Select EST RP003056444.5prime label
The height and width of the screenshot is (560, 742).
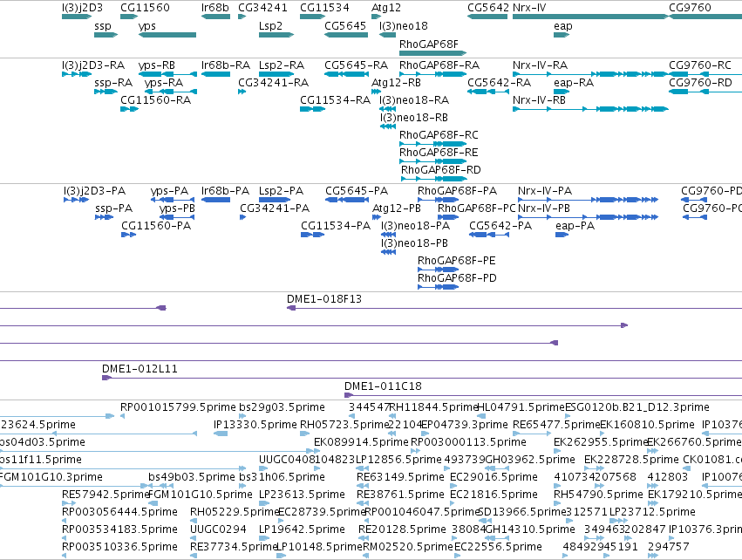(119, 512)
